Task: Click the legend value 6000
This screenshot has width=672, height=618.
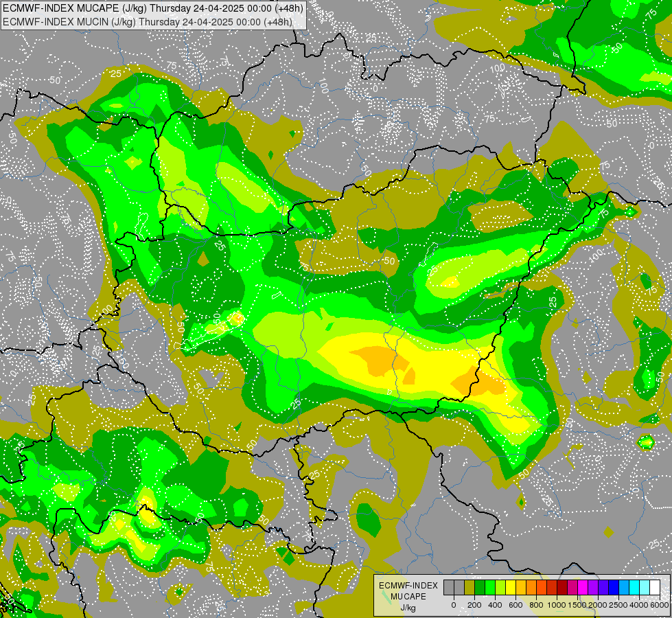Action: point(660,605)
